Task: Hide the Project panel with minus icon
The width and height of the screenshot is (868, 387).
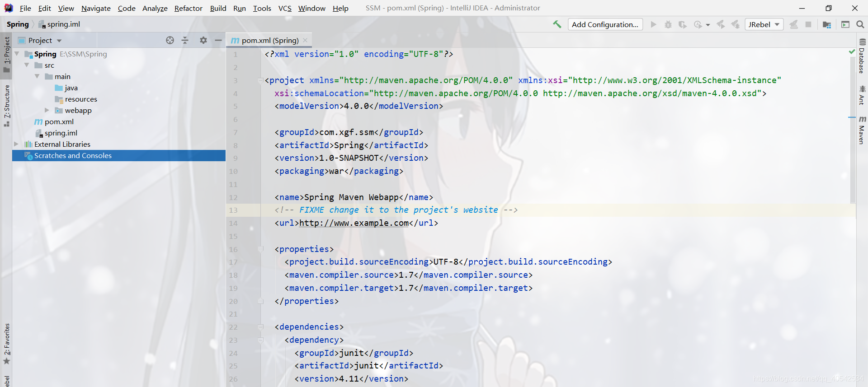Action: pyautogui.click(x=218, y=40)
